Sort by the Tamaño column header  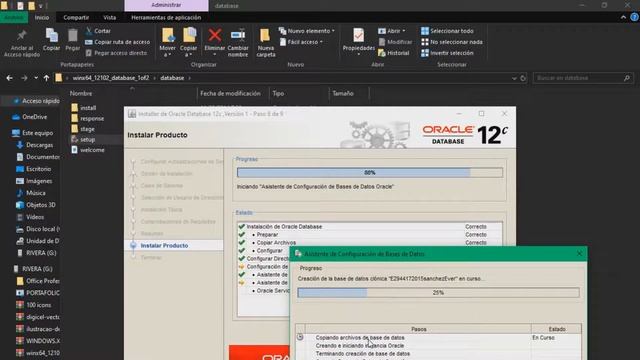(343, 93)
